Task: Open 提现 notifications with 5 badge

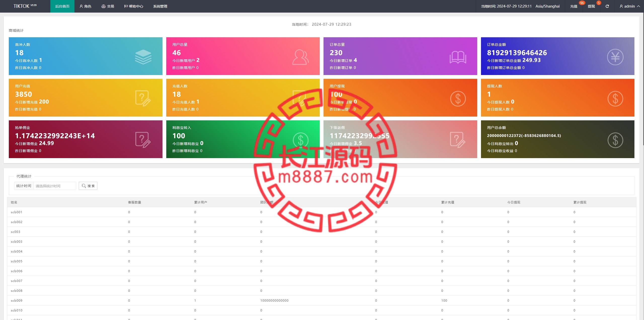Action: (x=591, y=6)
